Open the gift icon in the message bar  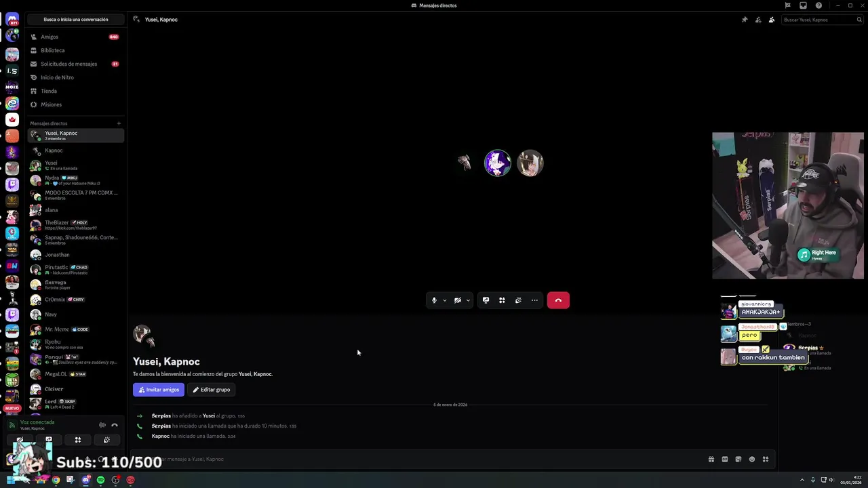point(711,460)
